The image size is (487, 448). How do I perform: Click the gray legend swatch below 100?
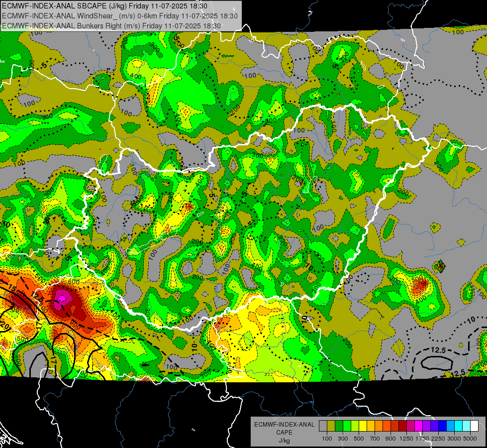pos(323,426)
